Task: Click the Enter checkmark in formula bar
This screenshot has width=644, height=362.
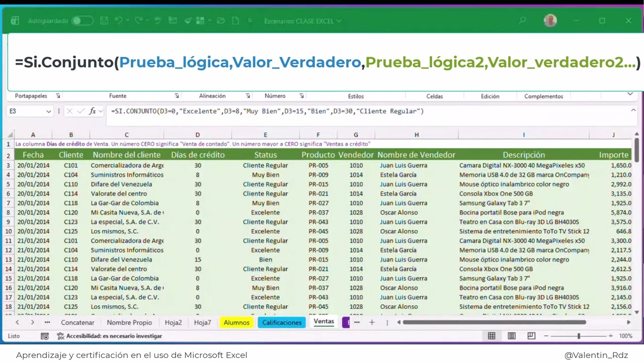Action: [80, 112]
